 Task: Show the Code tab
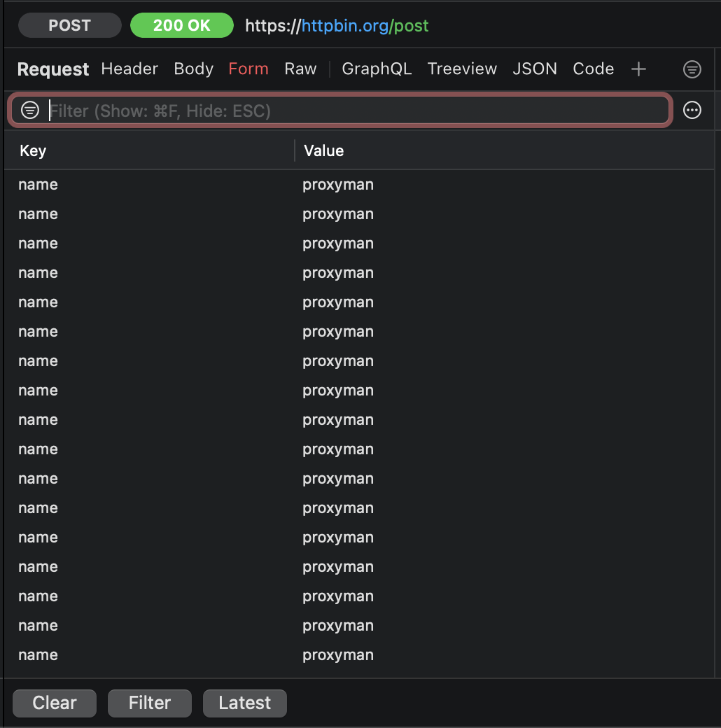[x=594, y=69]
